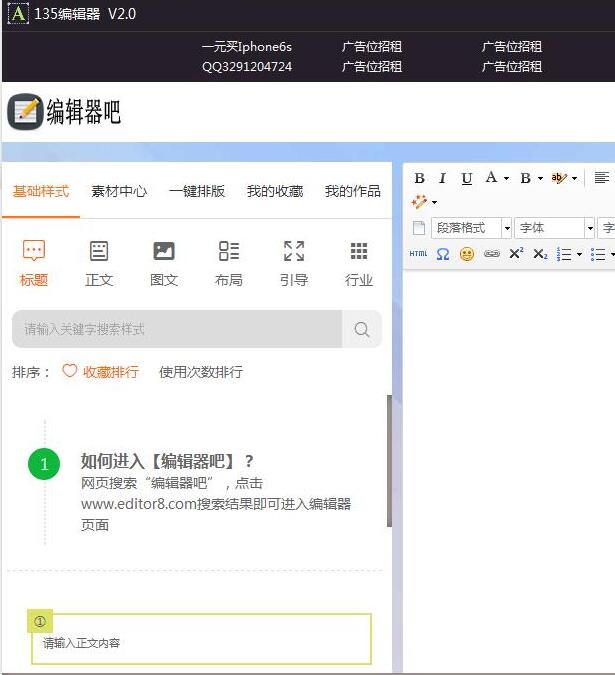Apply background color B icon
This screenshot has width=615, height=675.
click(x=525, y=178)
